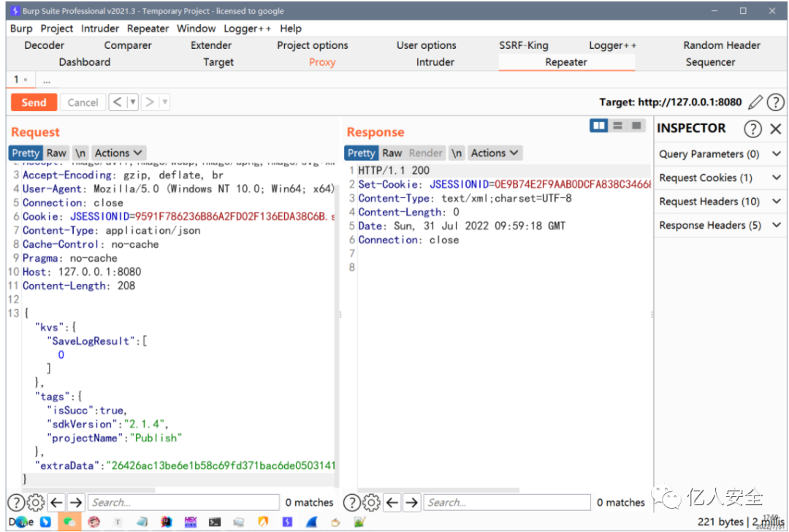Click the orange Send button
789x532 pixels.
tap(34, 103)
